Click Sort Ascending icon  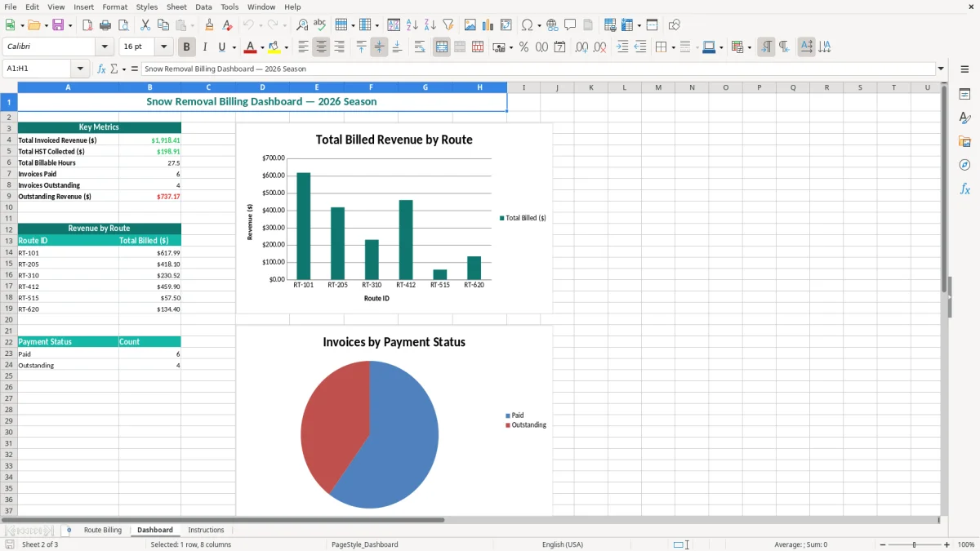coord(412,25)
